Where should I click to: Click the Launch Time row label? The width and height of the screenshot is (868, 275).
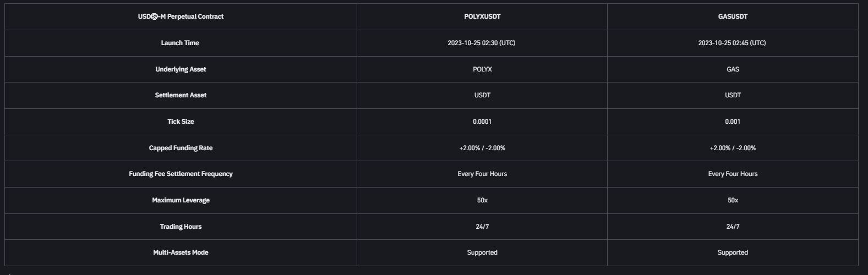click(180, 43)
